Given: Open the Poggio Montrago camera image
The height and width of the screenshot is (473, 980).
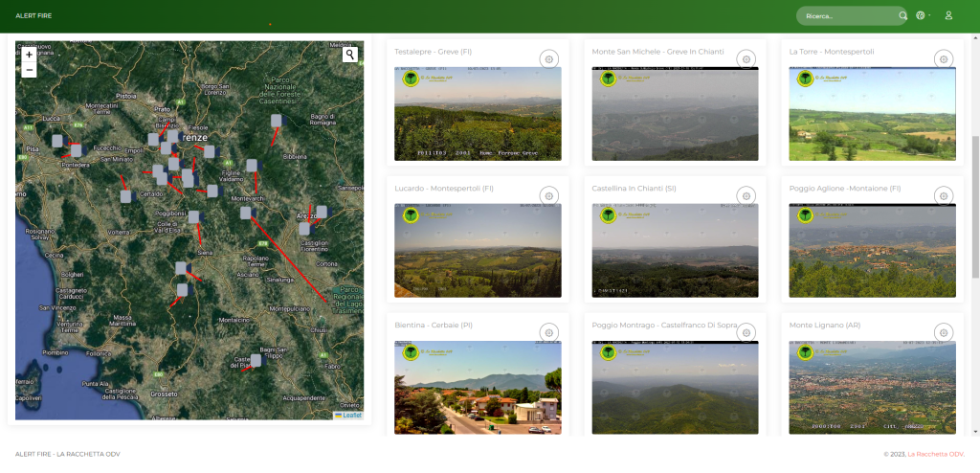Looking at the screenshot, I should coord(675,387).
